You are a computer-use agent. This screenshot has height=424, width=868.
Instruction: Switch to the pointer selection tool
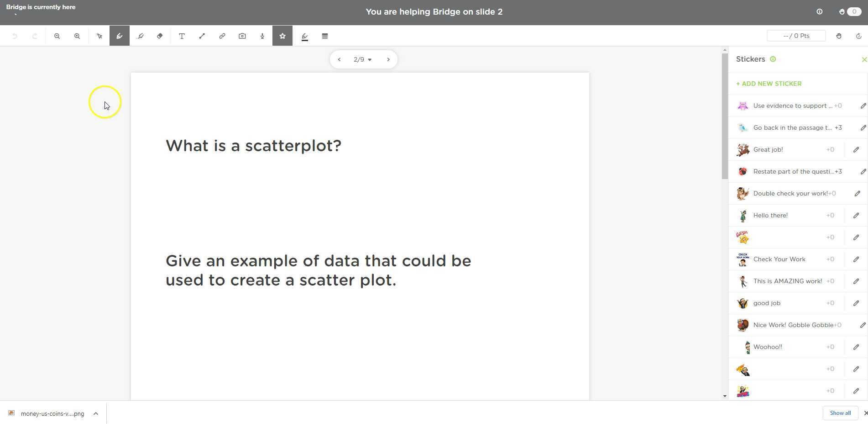pyautogui.click(x=99, y=36)
